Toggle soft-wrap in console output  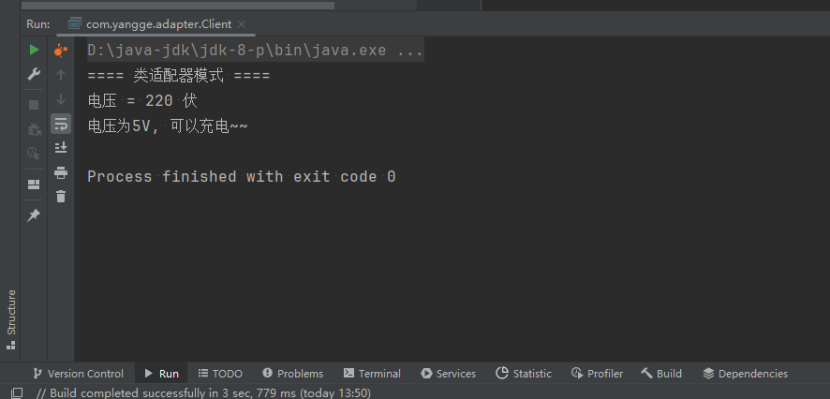point(61,124)
